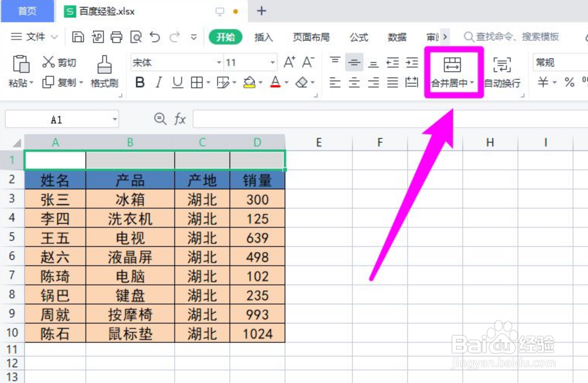Increase font size with A+ icon
The height and width of the screenshot is (383, 588).
tap(289, 62)
